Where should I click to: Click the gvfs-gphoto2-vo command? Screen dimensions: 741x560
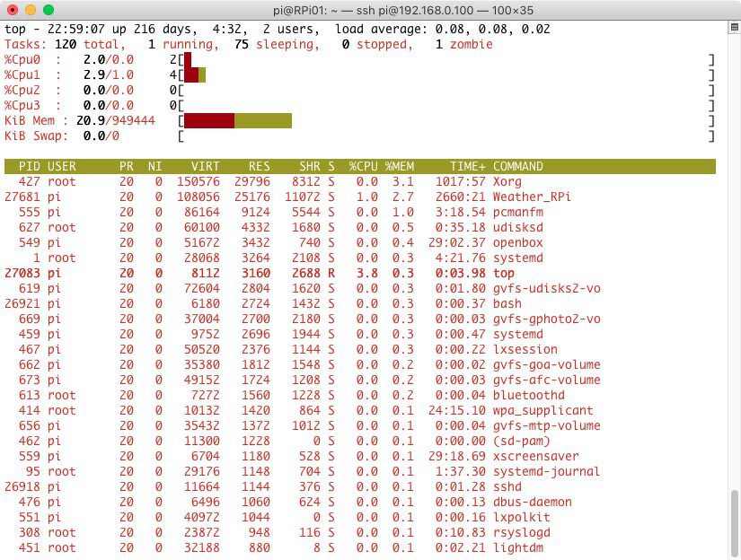point(547,319)
